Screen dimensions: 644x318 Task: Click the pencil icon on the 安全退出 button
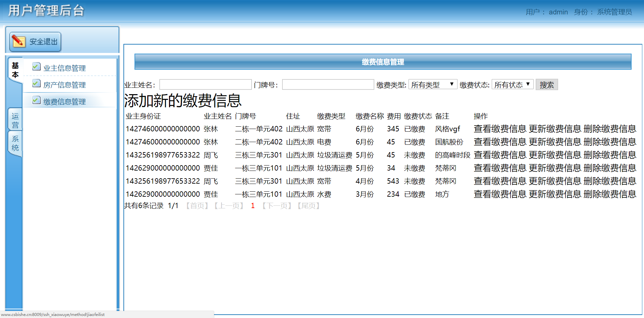pos(19,42)
